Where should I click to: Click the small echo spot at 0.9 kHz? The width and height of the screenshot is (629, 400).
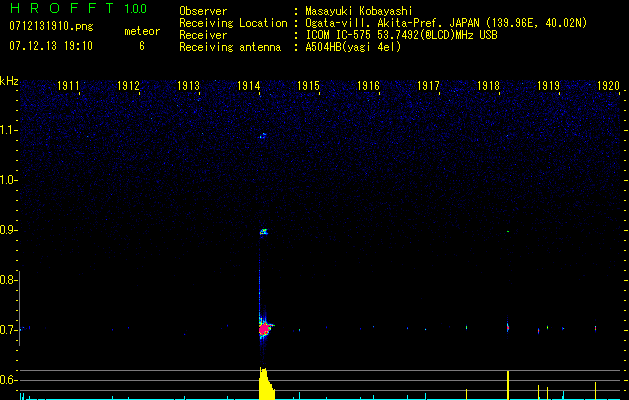[264, 232]
